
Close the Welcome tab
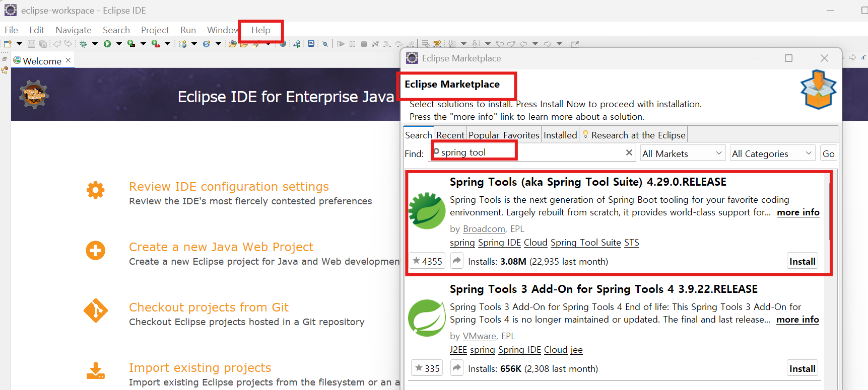point(68,60)
